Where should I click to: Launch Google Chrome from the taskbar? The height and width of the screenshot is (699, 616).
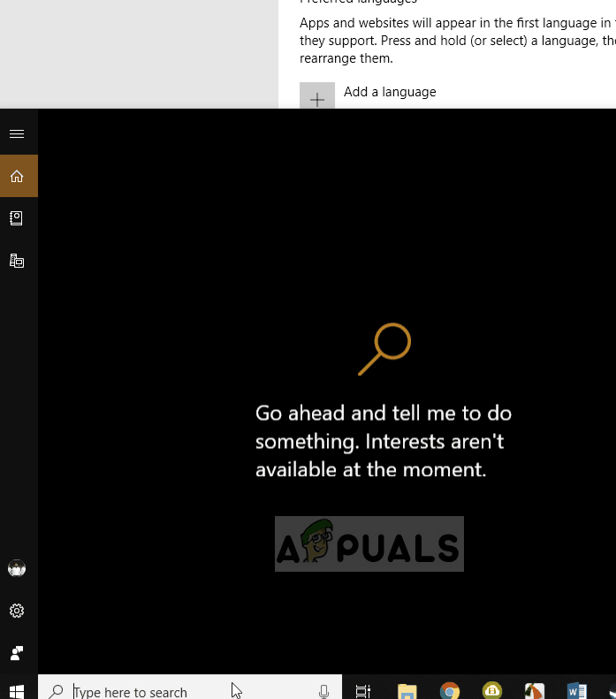449,691
